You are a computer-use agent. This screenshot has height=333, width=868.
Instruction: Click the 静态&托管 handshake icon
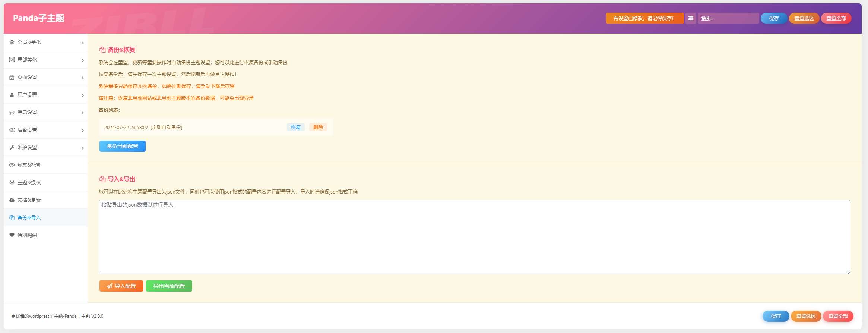[x=12, y=165]
